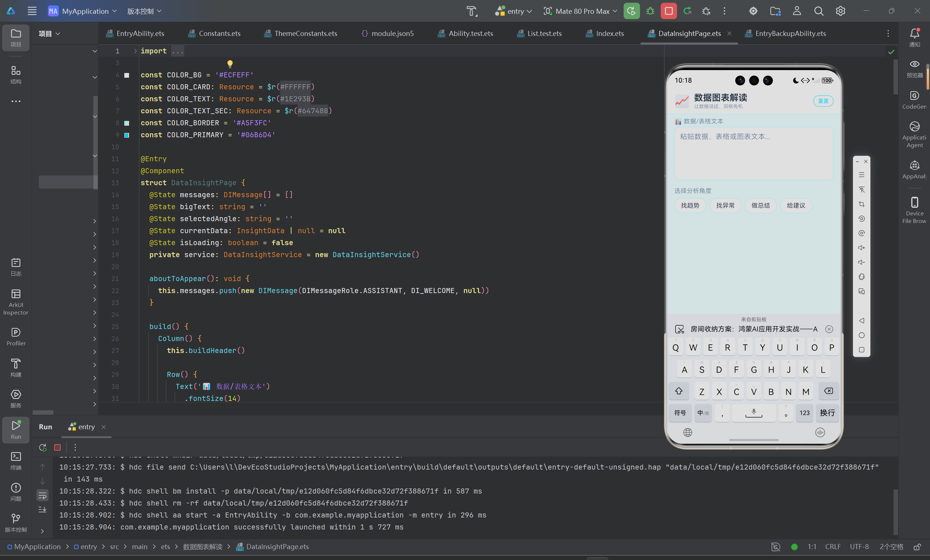Viewport: 930px width, 560px height.
Task: Click the Rerun entry icon in Run panel
Action: 43,447
